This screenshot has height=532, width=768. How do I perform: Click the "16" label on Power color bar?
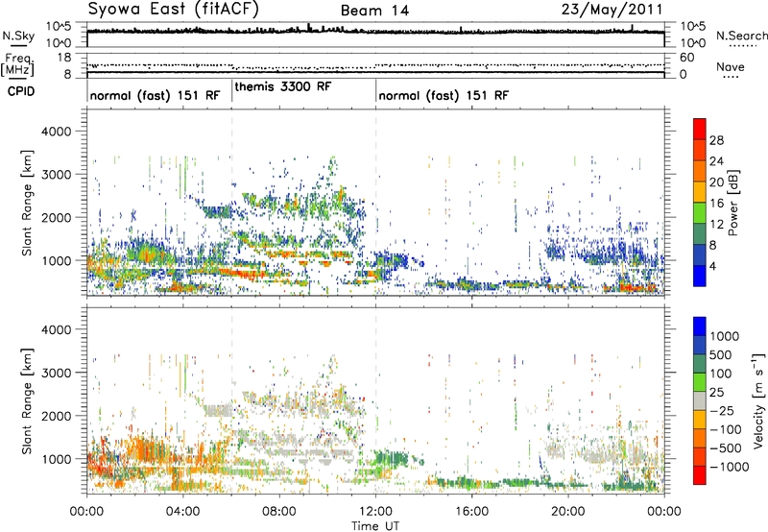716,204
